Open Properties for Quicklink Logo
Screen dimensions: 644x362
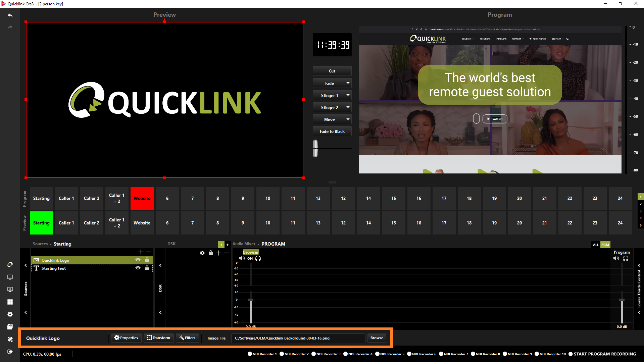126,338
